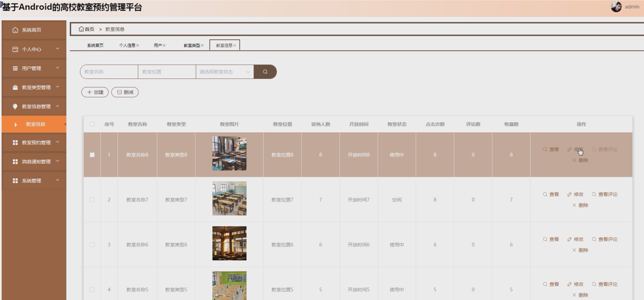Click the magnifier search button
The height and width of the screenshot is (300, 644).
coord(265,72)
